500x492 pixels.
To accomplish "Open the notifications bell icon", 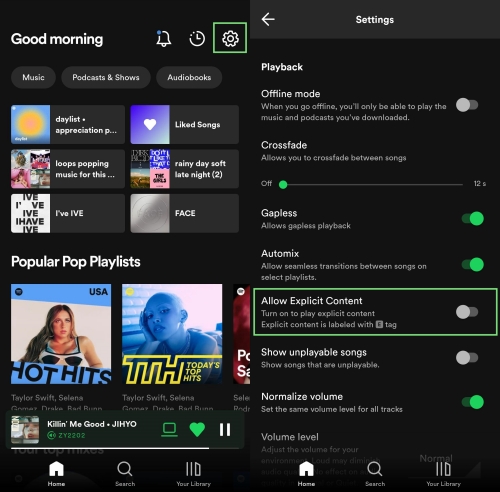I will click(x=163, y=38).
